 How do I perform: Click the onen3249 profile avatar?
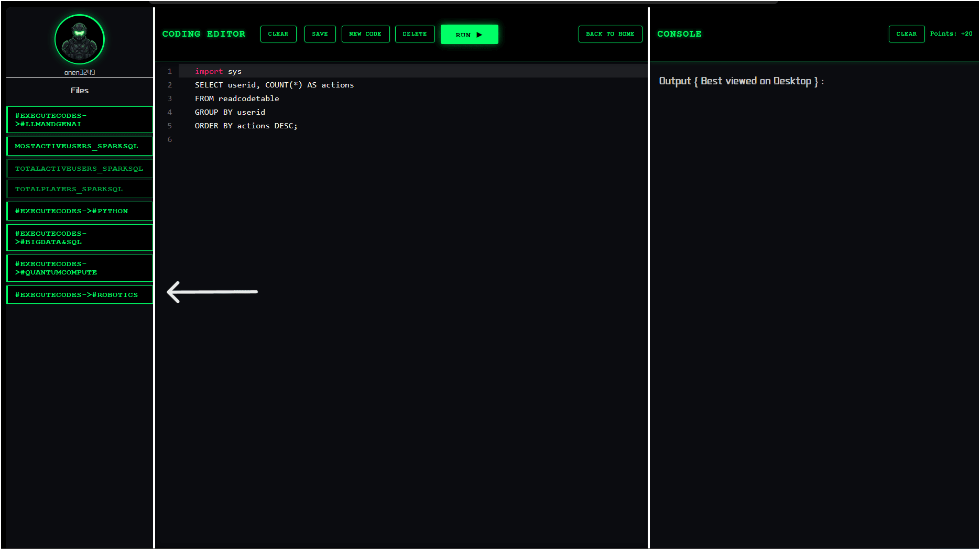[80, 39]
